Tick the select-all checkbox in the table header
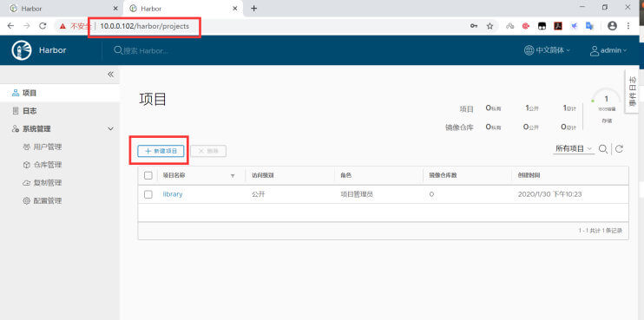The image size is (644, 320). [148, 175]
